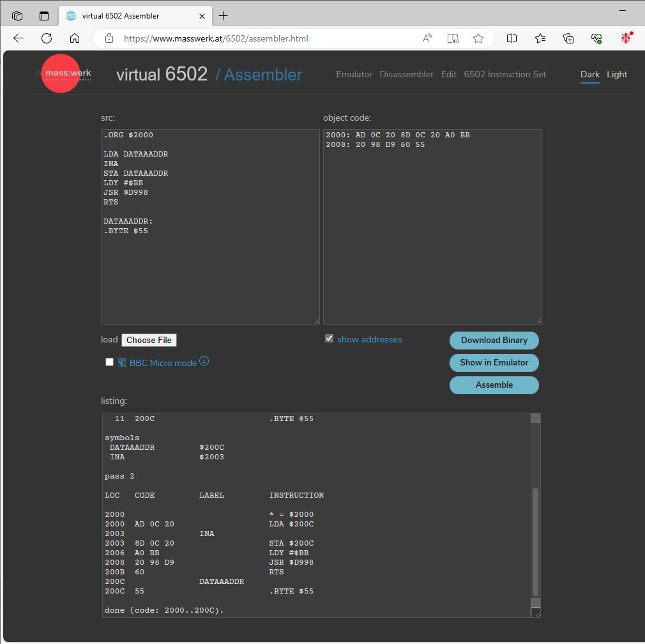Viewport: 645px width, 644px height.
Task: Open the Favorites list
Action: (540, 39)
